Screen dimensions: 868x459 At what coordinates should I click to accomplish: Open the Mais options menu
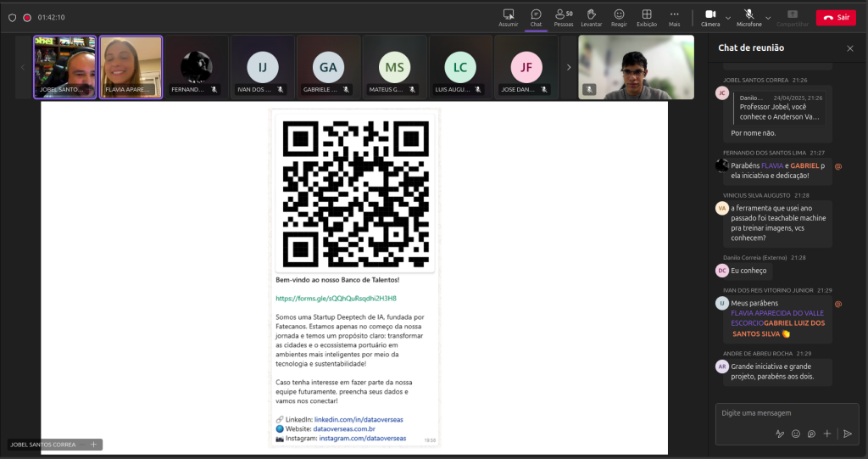click(x=674, y=17)
